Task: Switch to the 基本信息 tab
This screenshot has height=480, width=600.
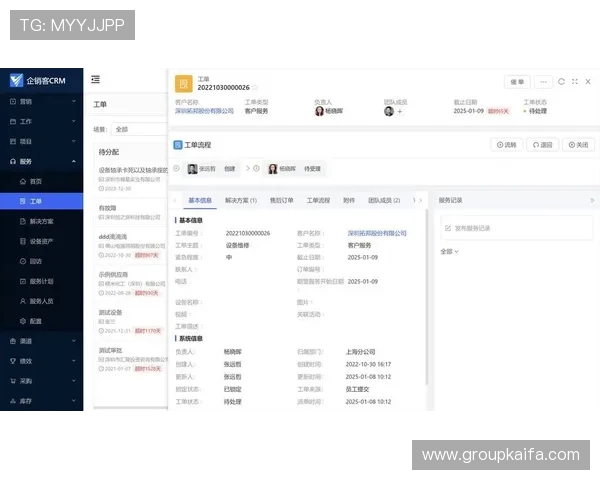Action: coord(200,200)
